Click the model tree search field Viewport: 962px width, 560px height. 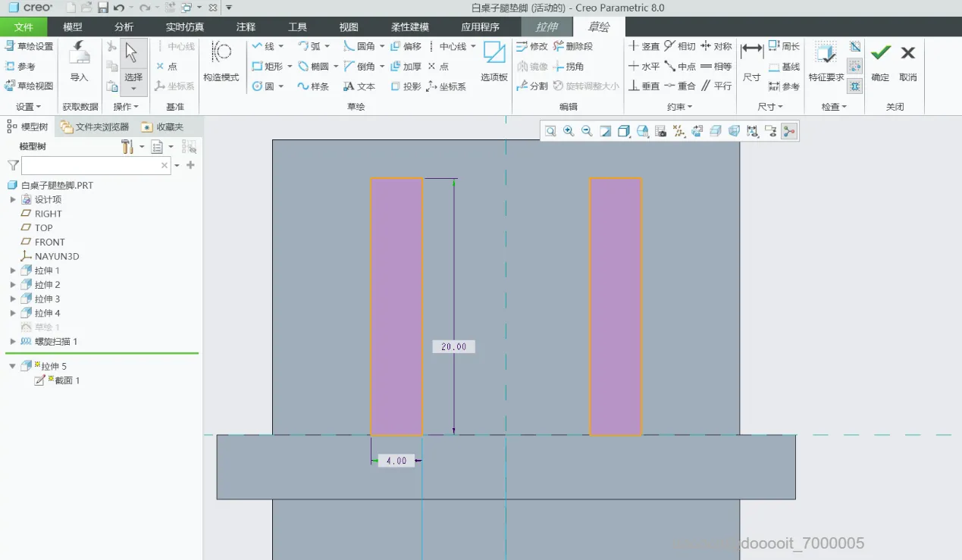[x=96, y=165]
